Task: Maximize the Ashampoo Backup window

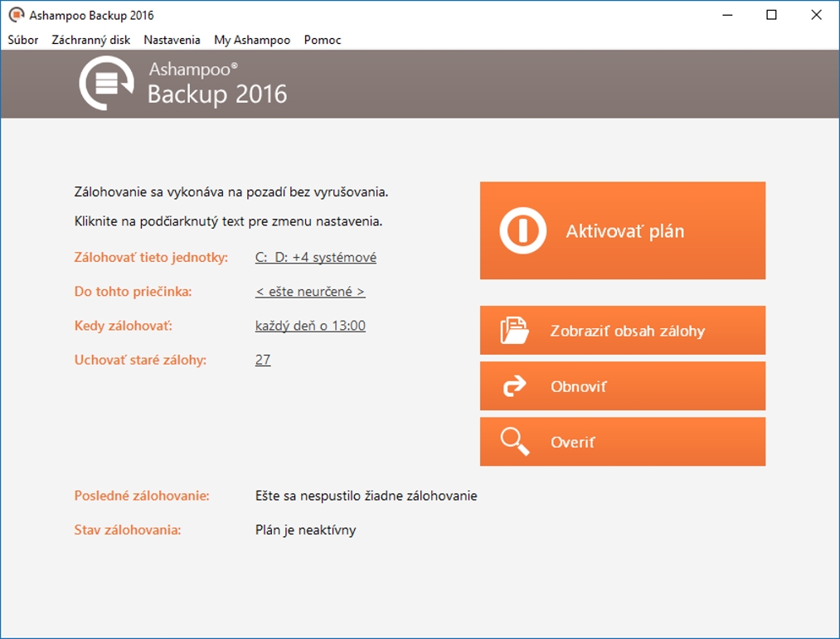Action: [x=771, y=15]
